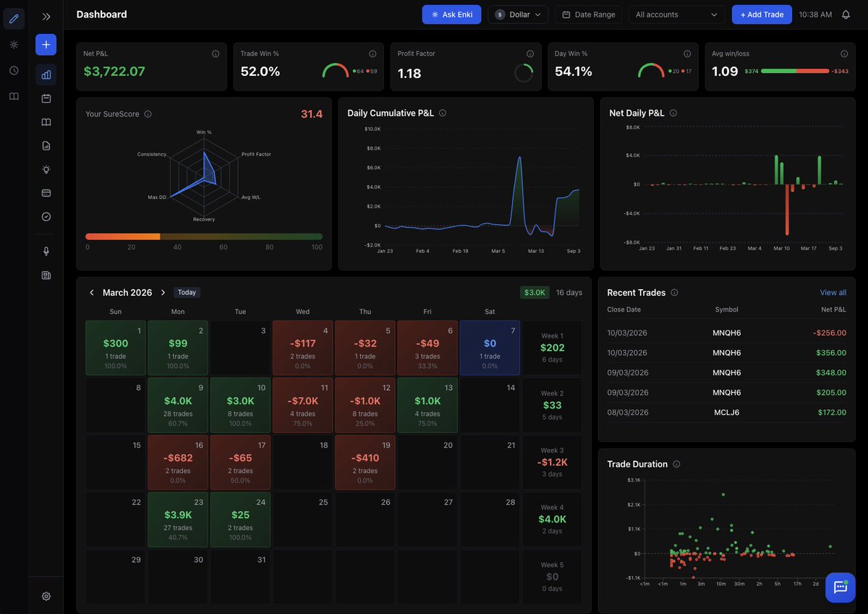Click the MCLJ6 trade row from 08/03/2026
The height and width of the screenshot is (614, 868).
click(726, 412)
